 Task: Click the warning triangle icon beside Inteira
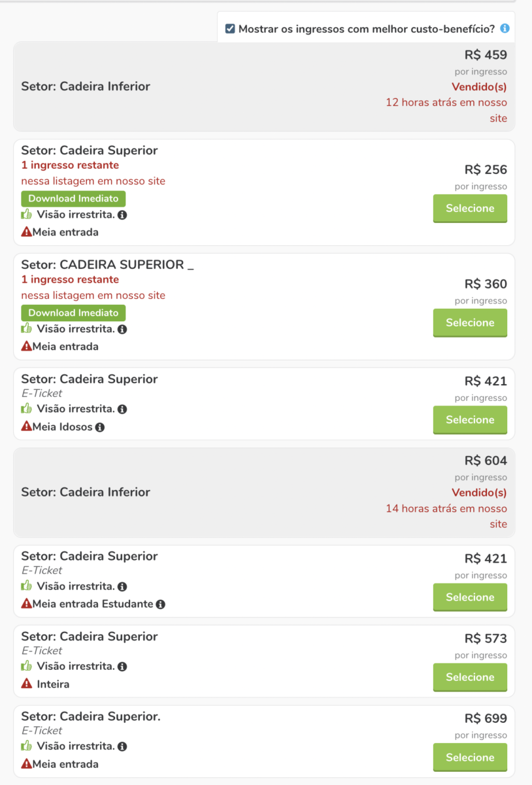click(27, 684)
